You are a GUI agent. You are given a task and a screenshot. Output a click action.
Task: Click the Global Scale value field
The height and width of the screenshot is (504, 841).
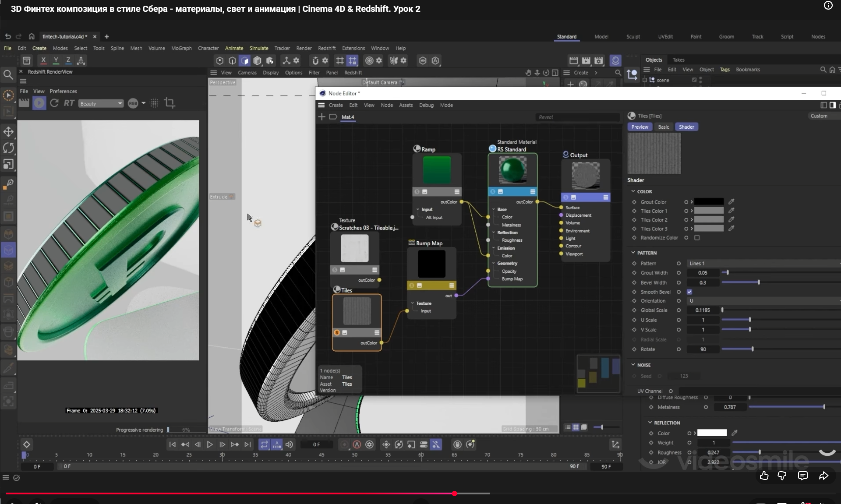click(x=703, y=310)
